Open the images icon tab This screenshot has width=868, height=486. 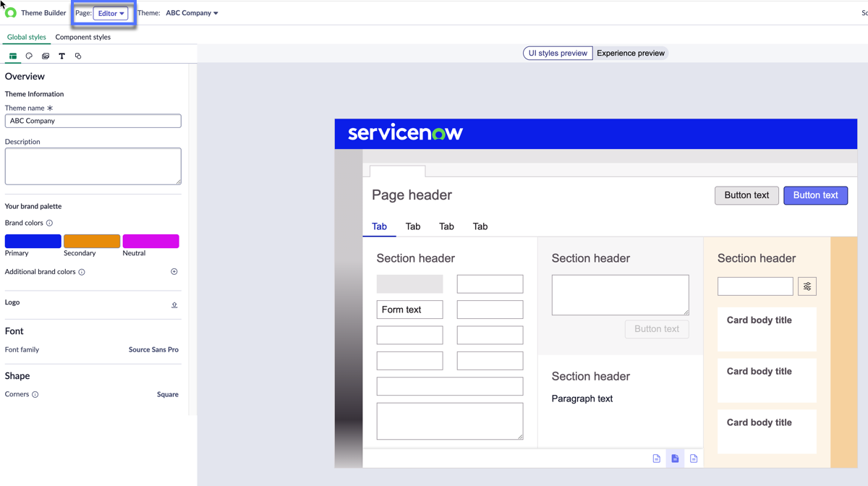coord(46,56)
